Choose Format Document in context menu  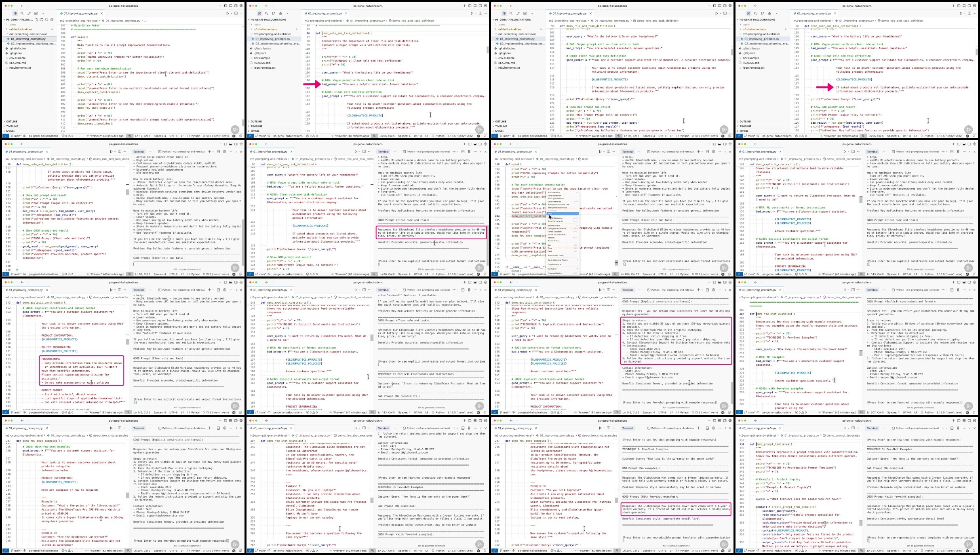[x=563, y=232]
